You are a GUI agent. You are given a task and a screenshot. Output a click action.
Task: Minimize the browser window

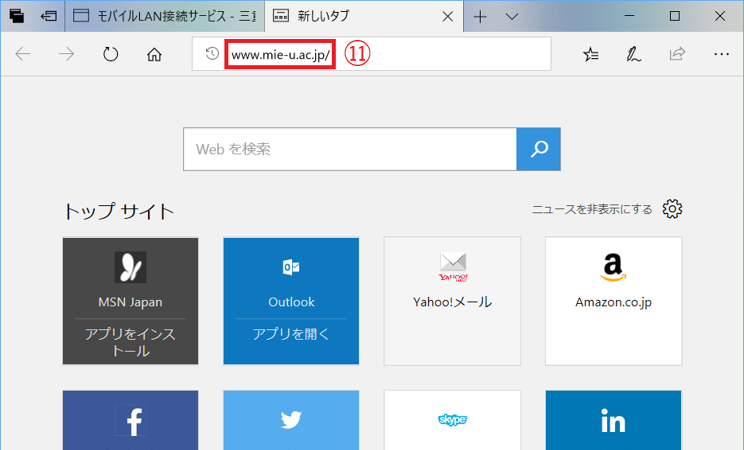629,16
